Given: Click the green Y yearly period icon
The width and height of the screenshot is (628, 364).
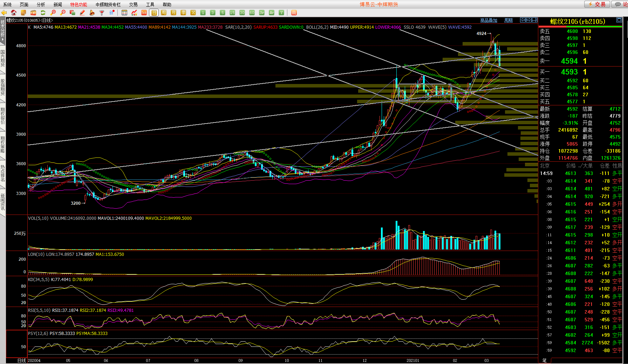Looking at the screenshot, I should tap(281, 13).
